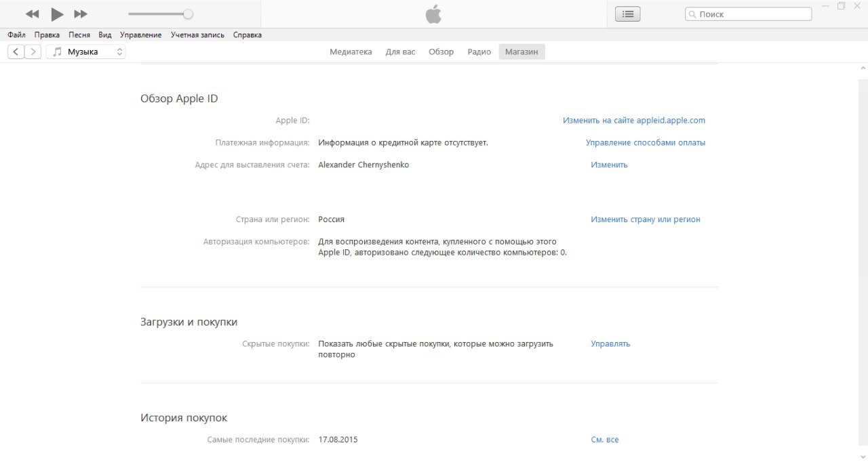The height and width of the screenshot is (462, 868).
Task: Open the Учетная запись menu
Action: 197,35
